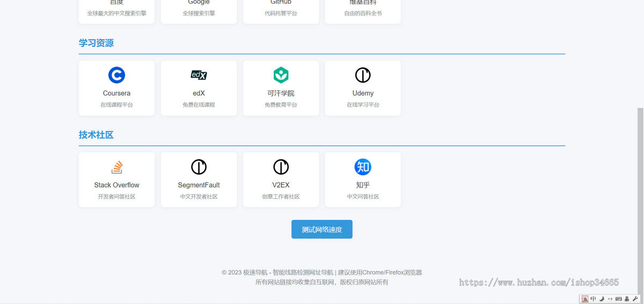This screenshot has width=644, height=304.
Task: Click the 技术社区 section heading
Action: point(96,135)
